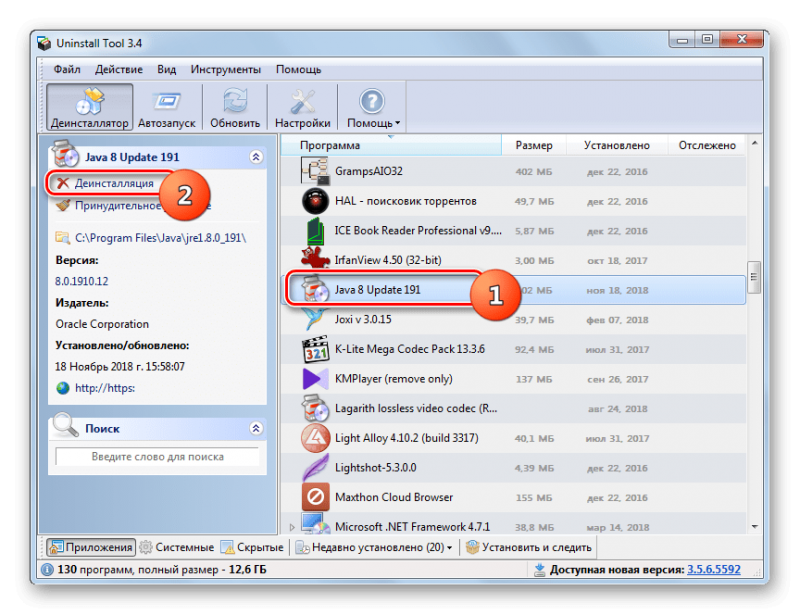
Task: Click Установить и следить button
Action: [x=529, y=547]
